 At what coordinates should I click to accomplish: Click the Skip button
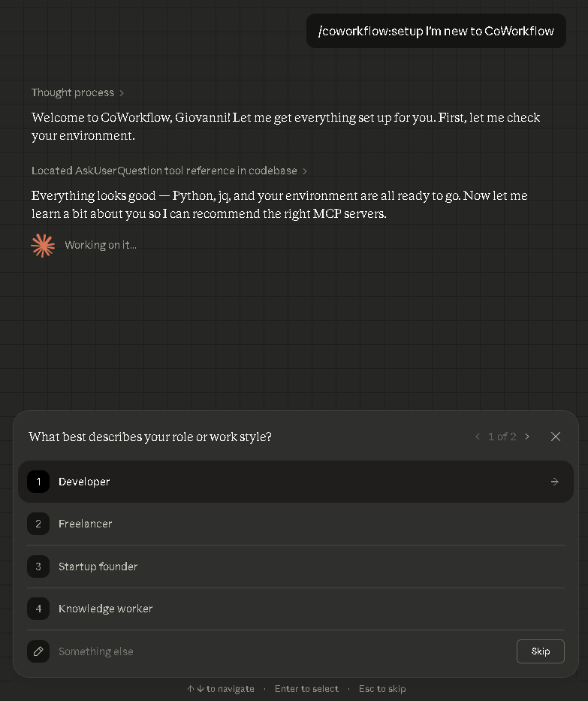coord(540,651)
